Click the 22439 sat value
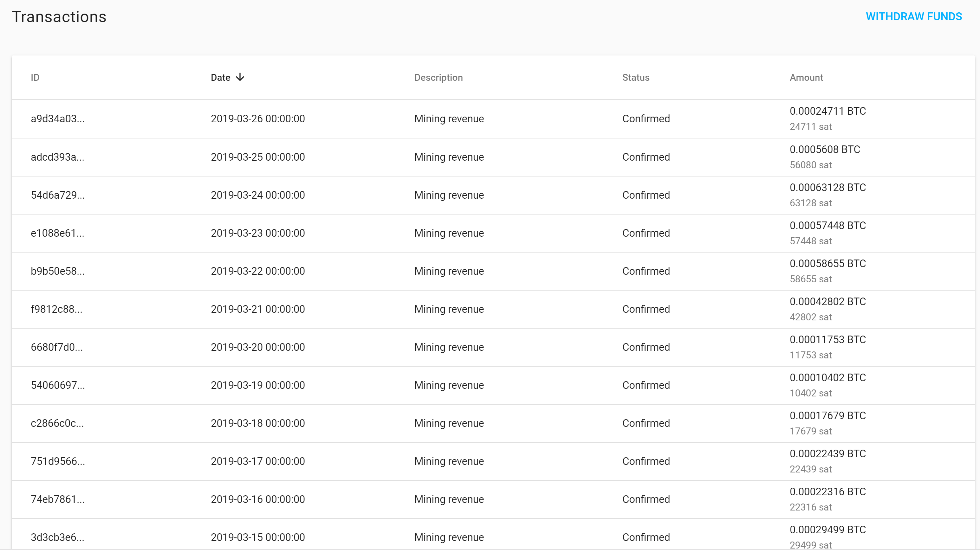This screenshot has width=980, height=552. [x=811, y=469]
